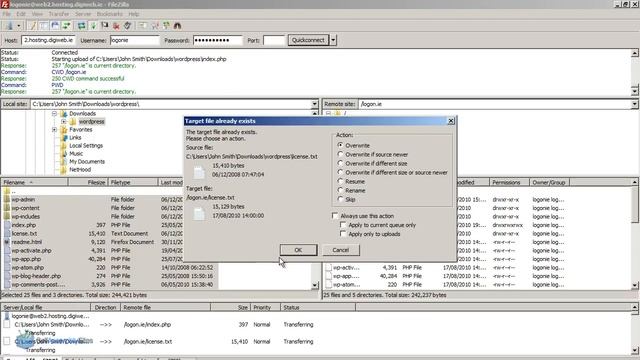The width and height of the screenshot is (640, 360).
Task: Select the Skip radio option
Action: (x=340, y=199)
